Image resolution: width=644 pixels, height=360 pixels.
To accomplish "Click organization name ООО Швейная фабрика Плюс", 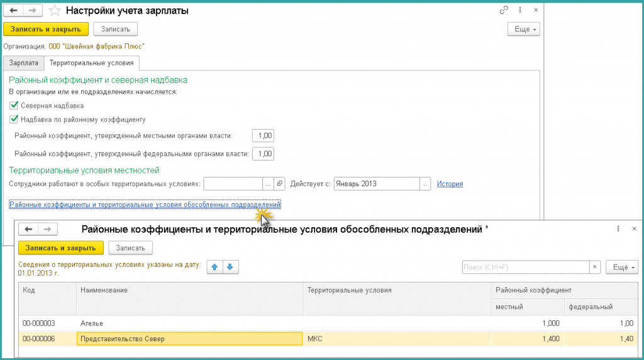I will 96,47.
